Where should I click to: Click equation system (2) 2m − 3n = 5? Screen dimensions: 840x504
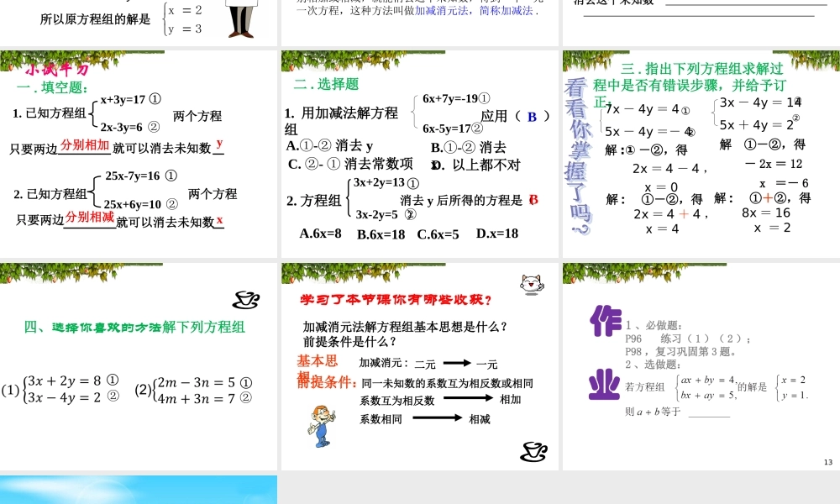pyautogui.click(x=193, y=390)
